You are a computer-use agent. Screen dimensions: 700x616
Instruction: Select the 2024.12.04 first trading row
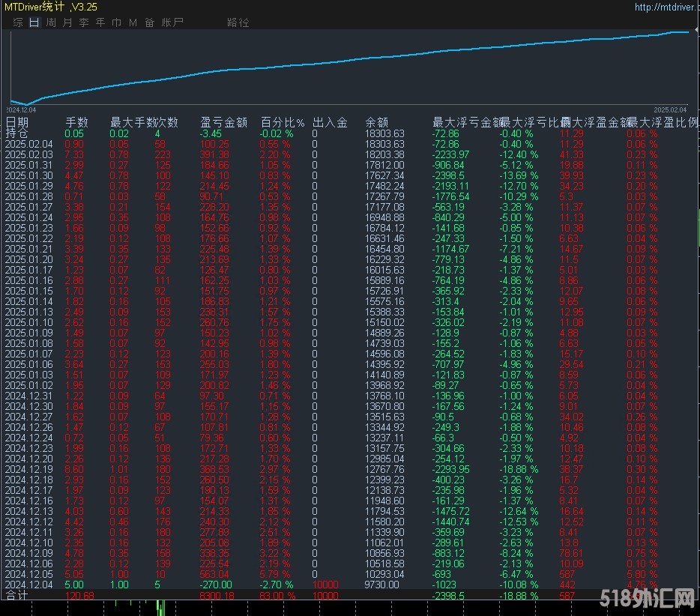[29, 585]
